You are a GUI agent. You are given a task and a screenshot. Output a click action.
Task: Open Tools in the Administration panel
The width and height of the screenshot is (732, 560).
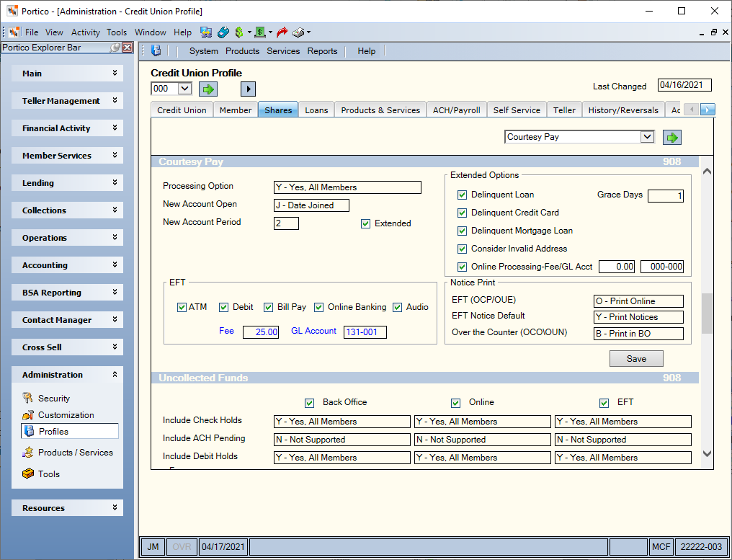click(x=48, y=474)
